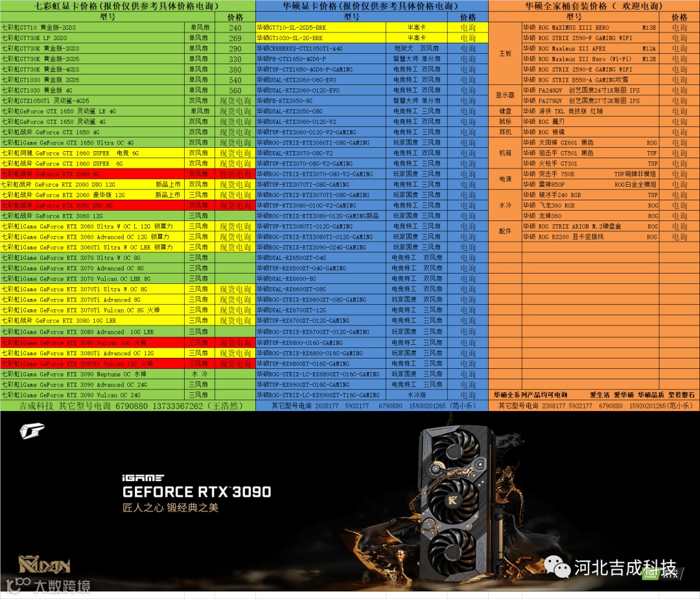The width and height of the screenshot is (700, 599).
Task: Select cell '七彩虹GTX1050Ti 灵动鲨-4GD5'
Action: (x=93, y=101)
